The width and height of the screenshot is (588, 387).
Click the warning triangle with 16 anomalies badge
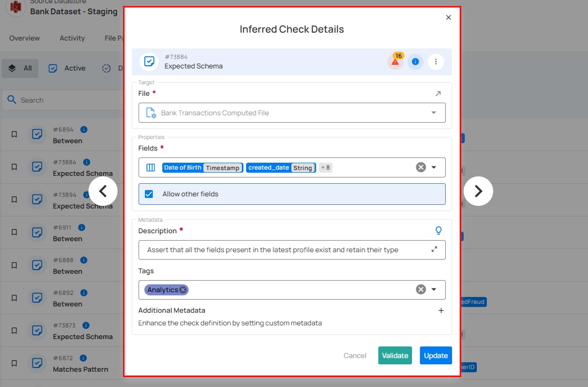click(x=395, y=62)
